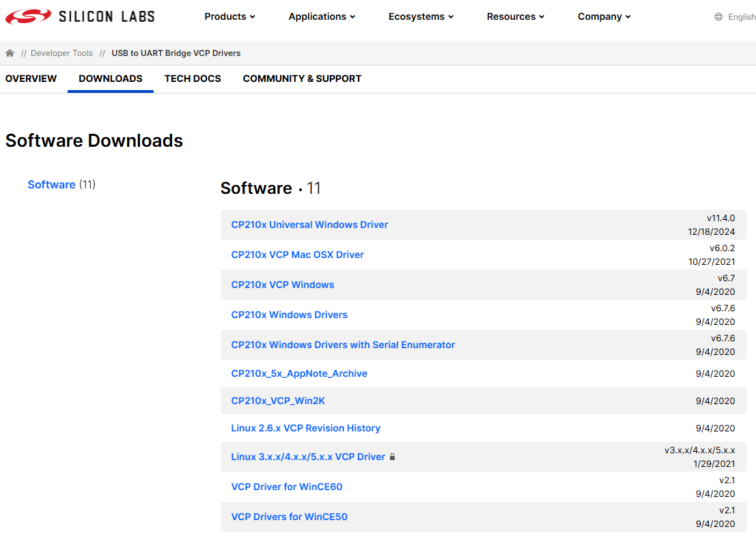756x542 pixels.
Task: Open CP210x Windows Drivers with Serial Enumerator
Action: 343,345
